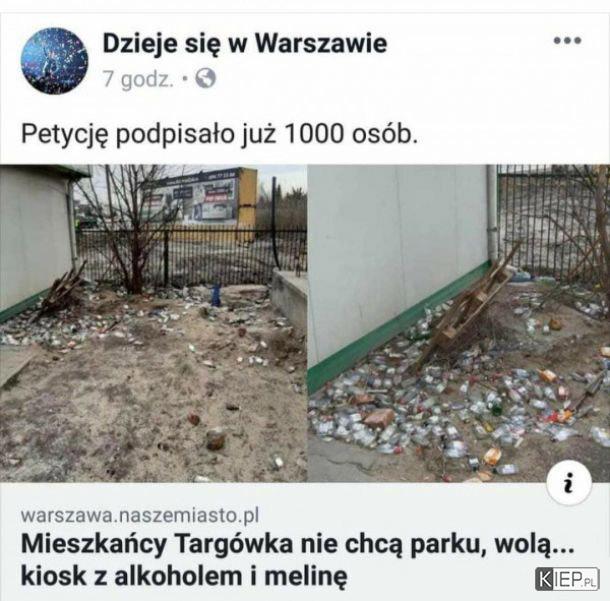This screenshot has height=601, width=610.
Task: Open the article headline about Mieszkańcy Targówka
Action: pyautogui.click(x=297, y=559)
